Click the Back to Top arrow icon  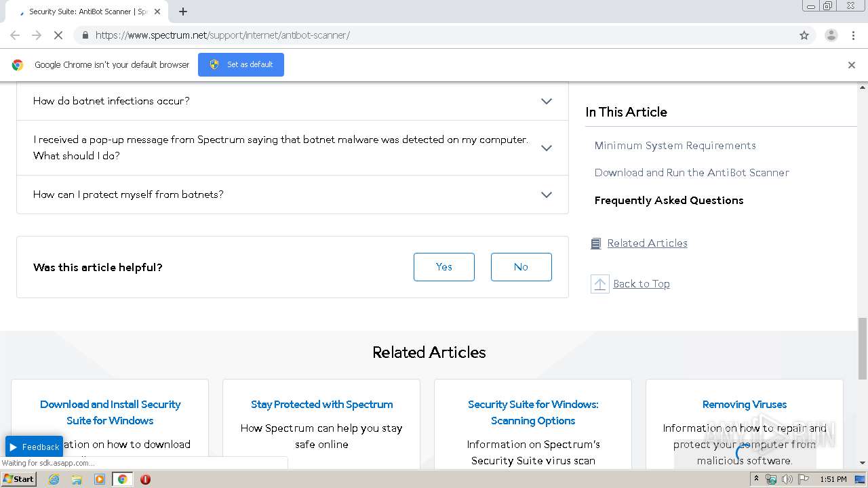pos(600,284)
